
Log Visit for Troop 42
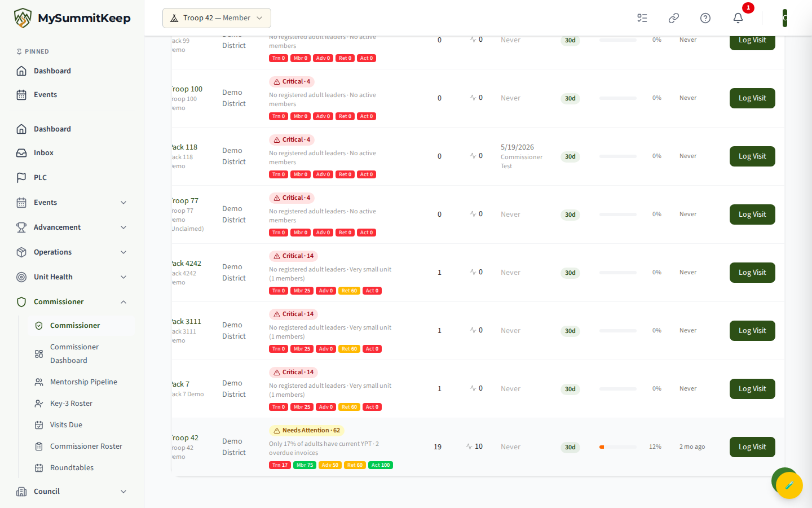(x=752, y=447)
